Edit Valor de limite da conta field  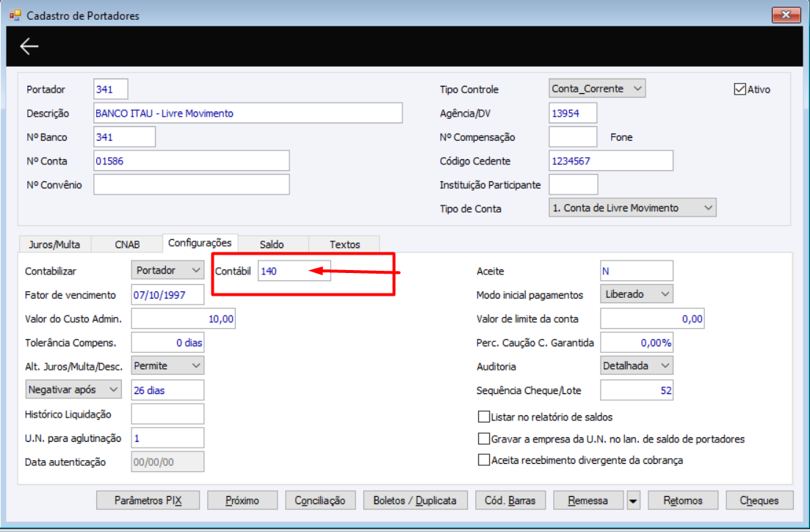pos(652,319)
